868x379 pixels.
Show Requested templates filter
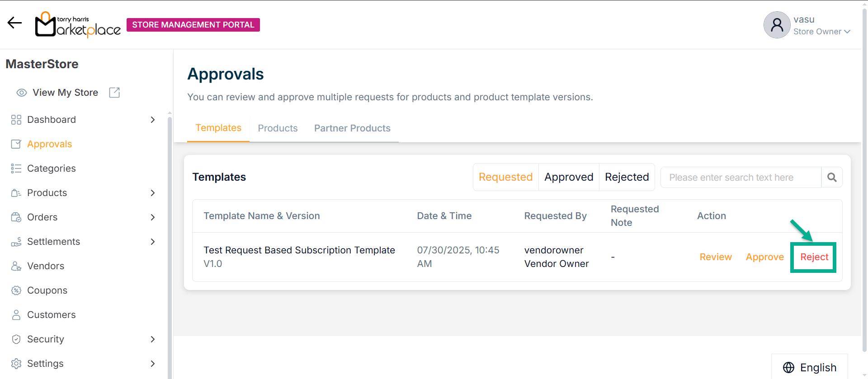click(x=505, y=177)
